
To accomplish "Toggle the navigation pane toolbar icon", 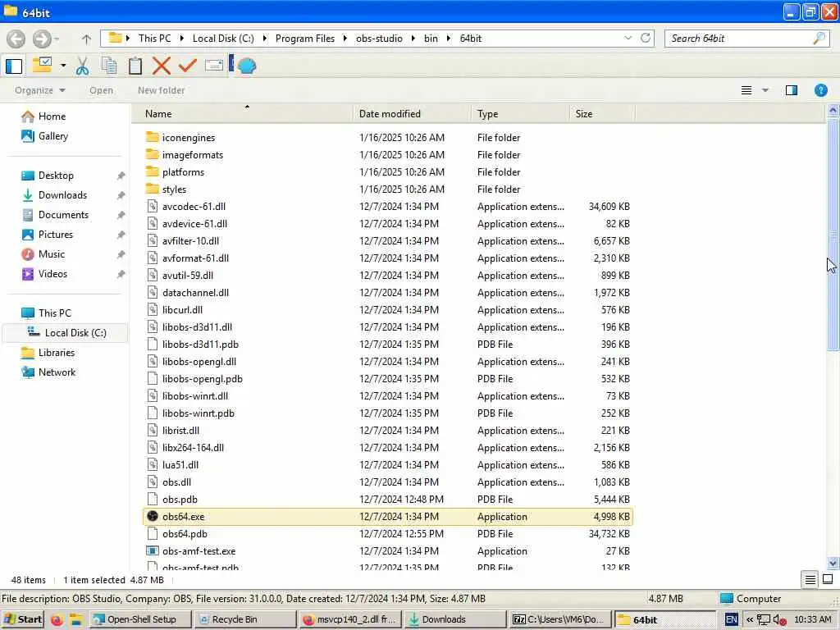I will pos(14,66).
